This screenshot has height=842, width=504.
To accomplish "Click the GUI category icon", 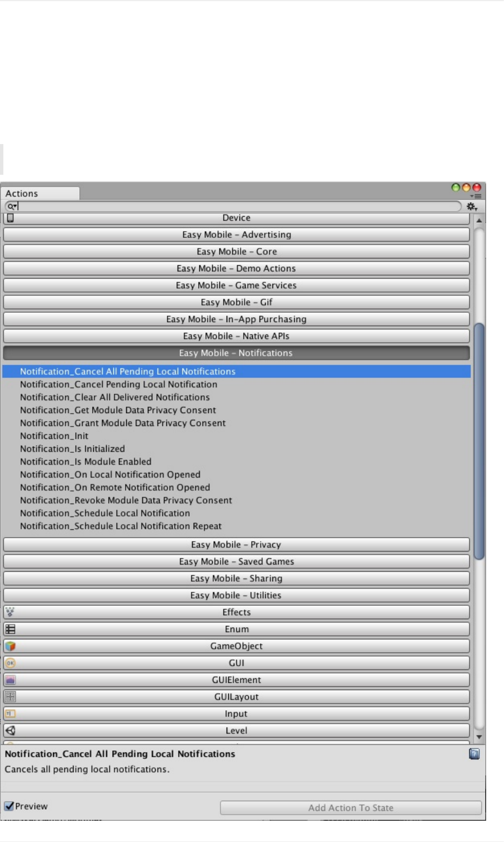I will (10, 663).
